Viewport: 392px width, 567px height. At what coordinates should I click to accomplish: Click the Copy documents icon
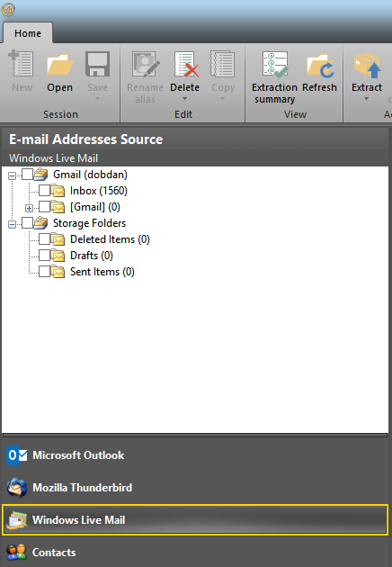pos(223,64)
